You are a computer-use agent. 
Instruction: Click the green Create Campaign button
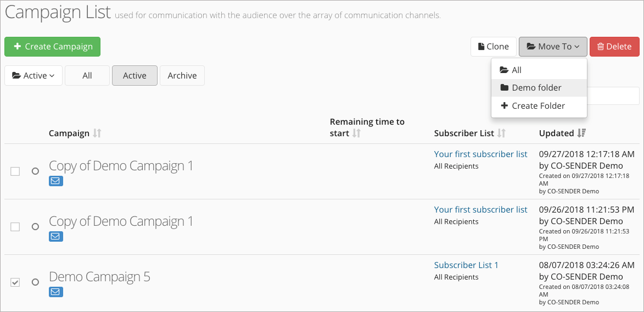tap(52, 47)
